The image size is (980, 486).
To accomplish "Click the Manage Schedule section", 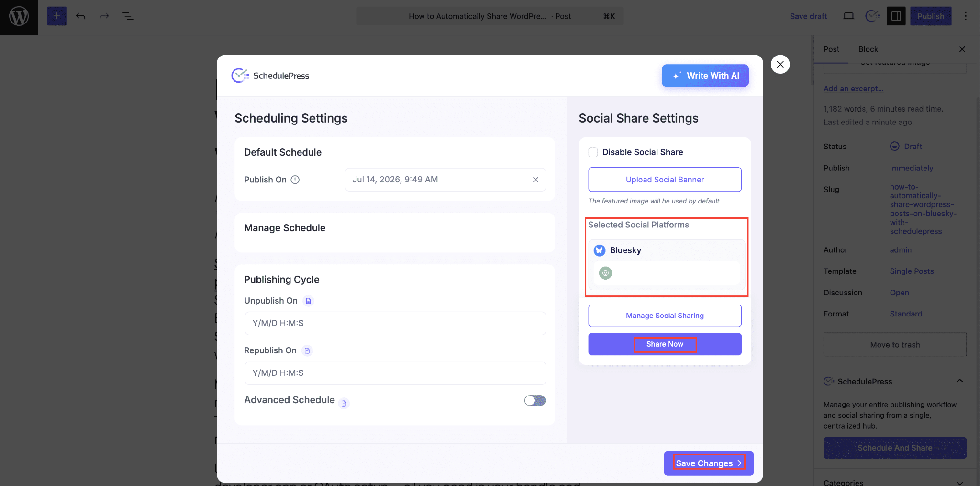I will (395, 233).
